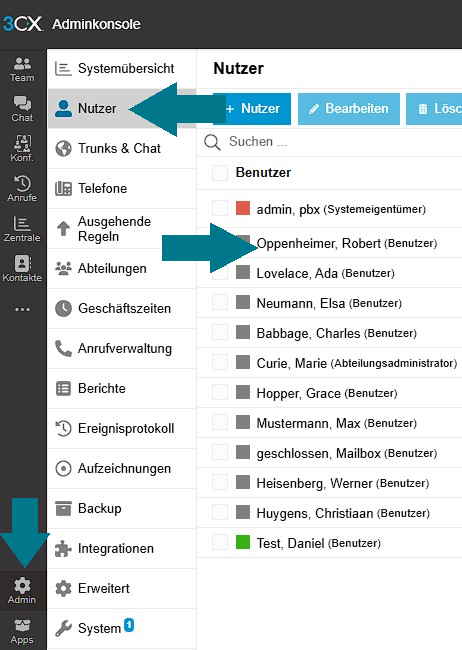The width and height of the screenshot is (462, 650).
Task: Click the Bearbeiten button
Action: [x=349, y=109]
